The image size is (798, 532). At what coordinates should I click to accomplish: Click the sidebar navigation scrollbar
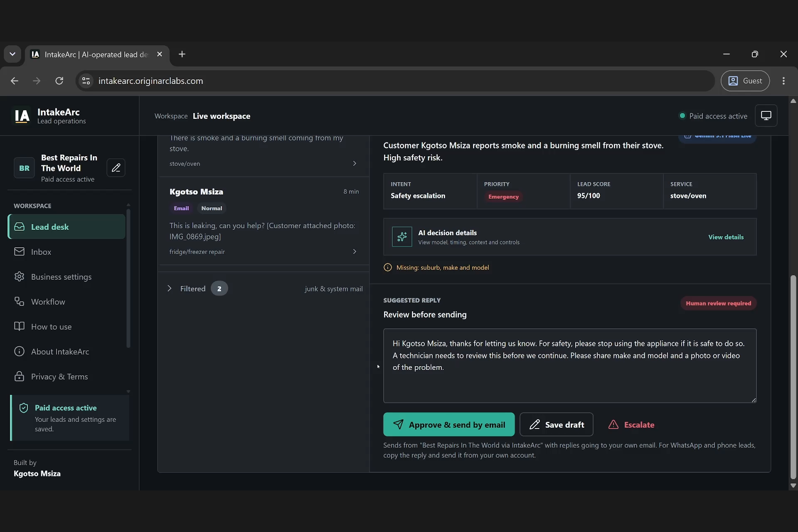(128, 278)
